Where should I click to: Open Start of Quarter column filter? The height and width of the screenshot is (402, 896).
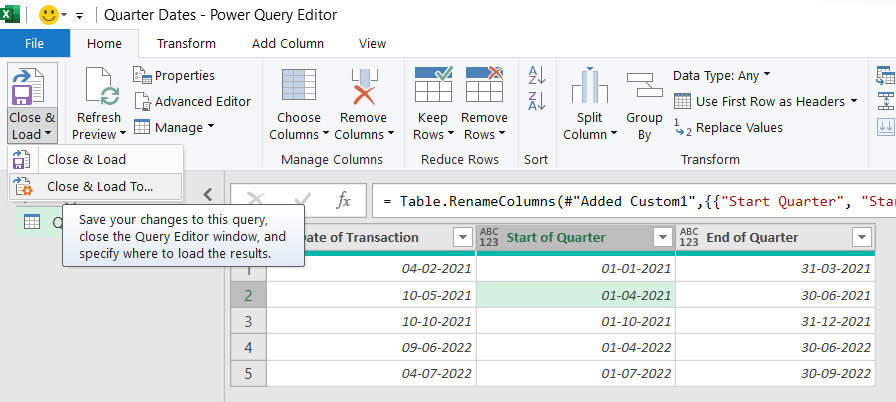point(663,238)
